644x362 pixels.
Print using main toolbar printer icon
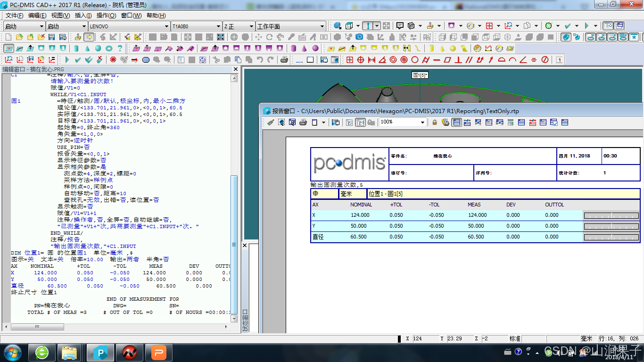click(284, 60)
